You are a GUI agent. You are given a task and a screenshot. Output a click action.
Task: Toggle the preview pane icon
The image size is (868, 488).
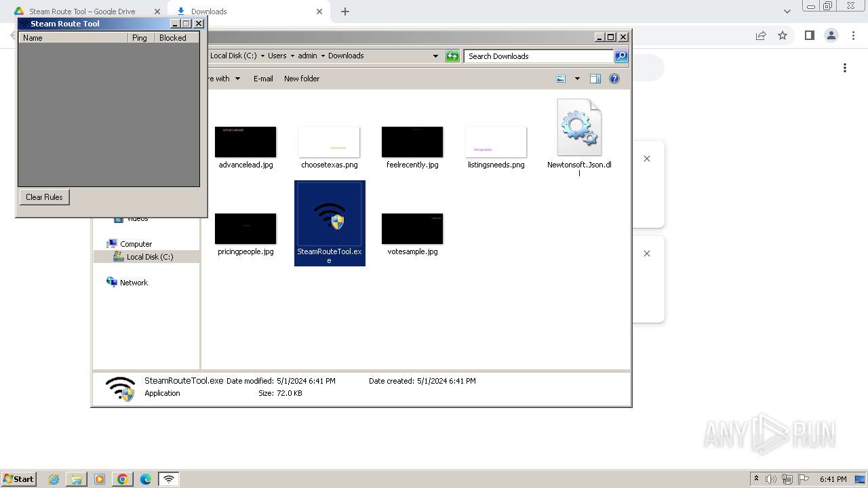pyautogui.click(x=595, y=79)
